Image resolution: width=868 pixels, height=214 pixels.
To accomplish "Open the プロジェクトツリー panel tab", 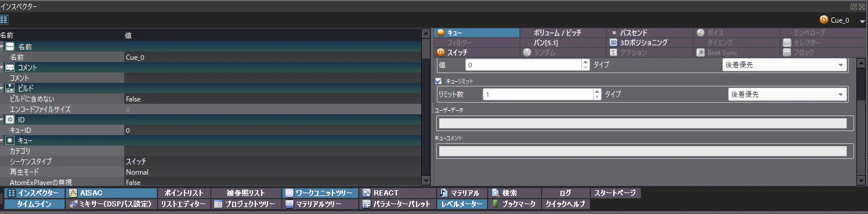I will click(245, 204).
